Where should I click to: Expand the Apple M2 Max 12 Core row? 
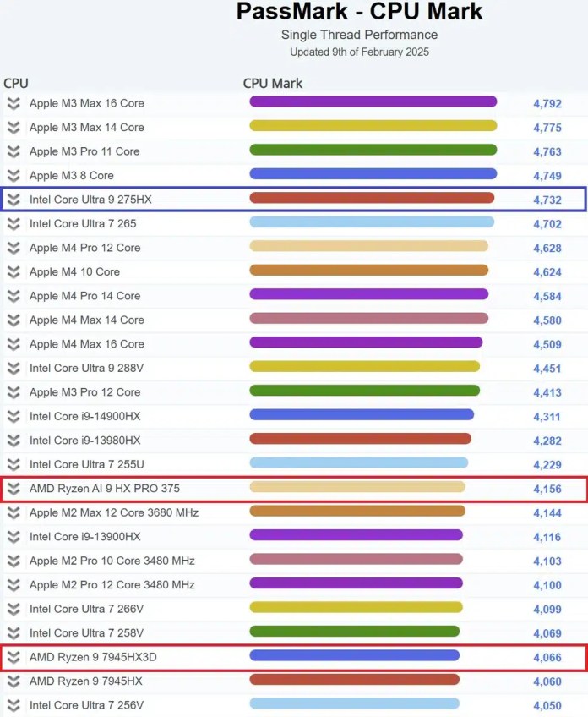pyautogui.click(x=14, y=512)
